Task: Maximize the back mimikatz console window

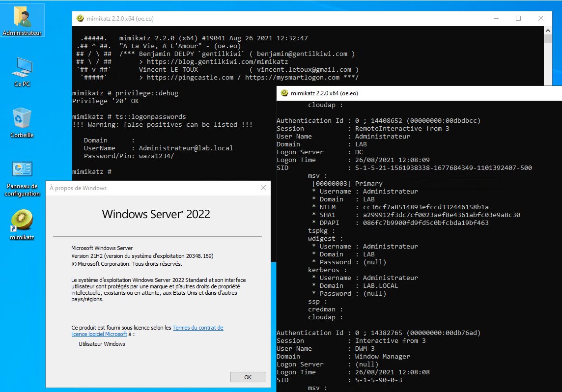Action: click(518, 18)
